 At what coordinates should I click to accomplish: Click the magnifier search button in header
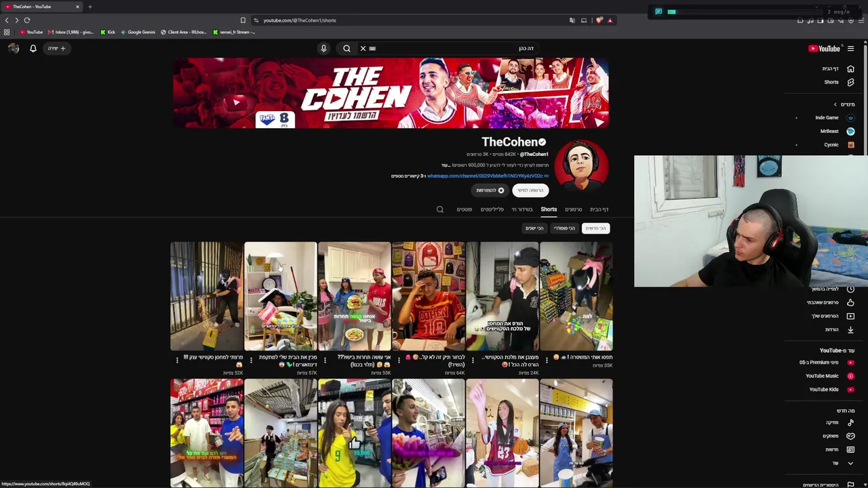(x=347, y=48)
